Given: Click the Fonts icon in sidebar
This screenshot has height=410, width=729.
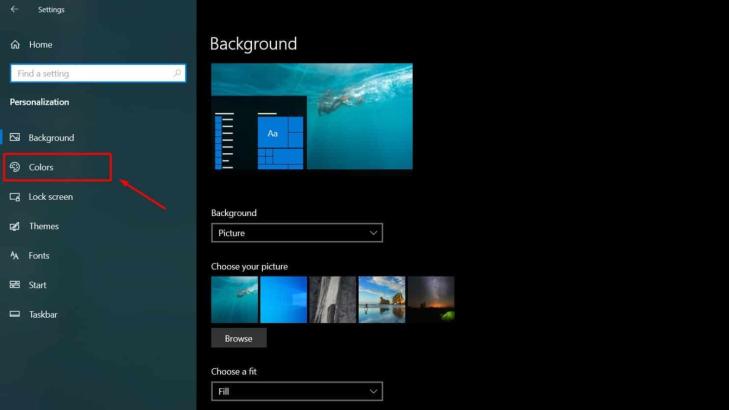Looking at the screenshot, I should pyautogui.click(x=15, y=256).
